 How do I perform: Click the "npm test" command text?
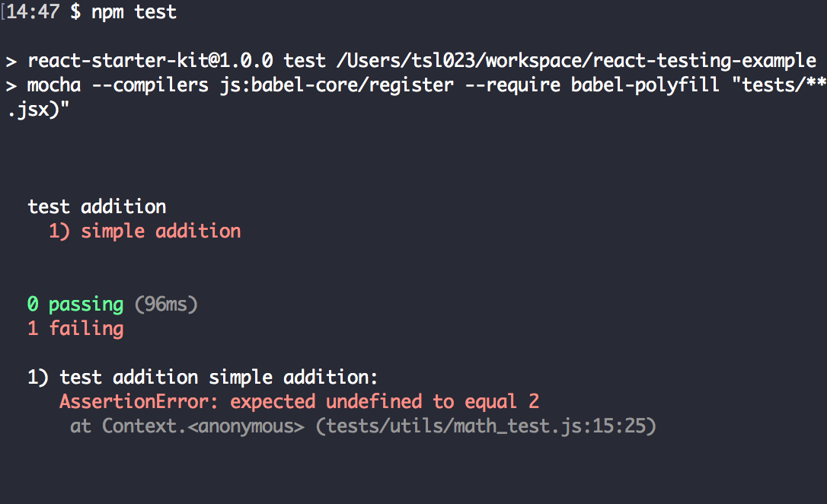point(134,13)
